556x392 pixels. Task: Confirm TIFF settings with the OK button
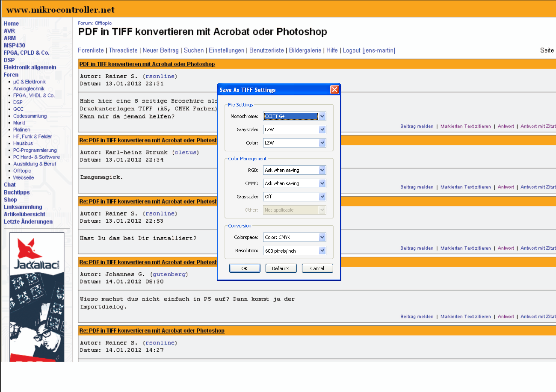[245, 268]
